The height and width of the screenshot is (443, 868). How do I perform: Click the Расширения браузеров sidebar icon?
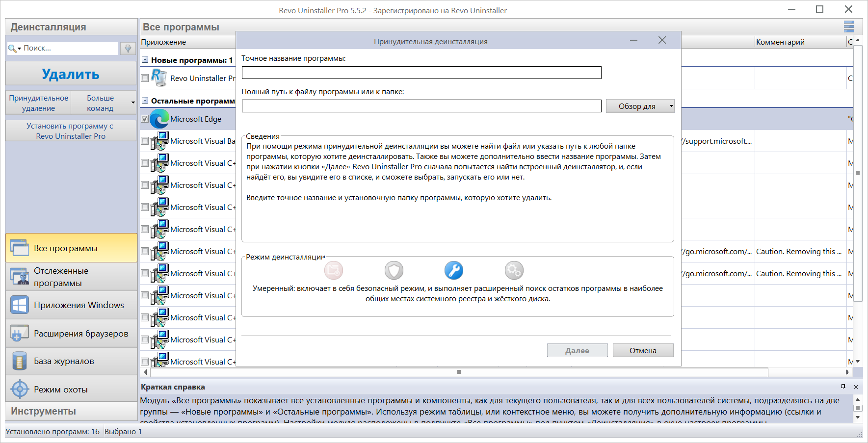pyautogui.click(x=20, y=334)
